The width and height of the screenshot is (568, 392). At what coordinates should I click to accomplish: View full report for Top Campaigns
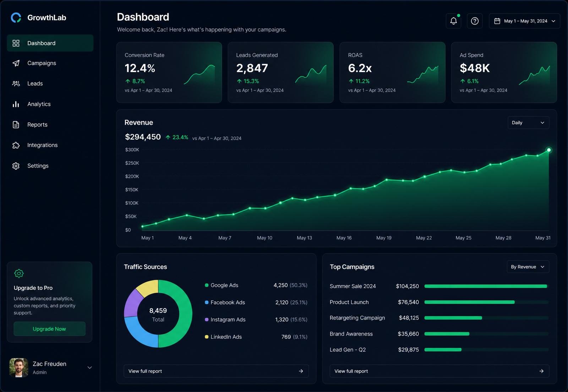tap(439, 371)
